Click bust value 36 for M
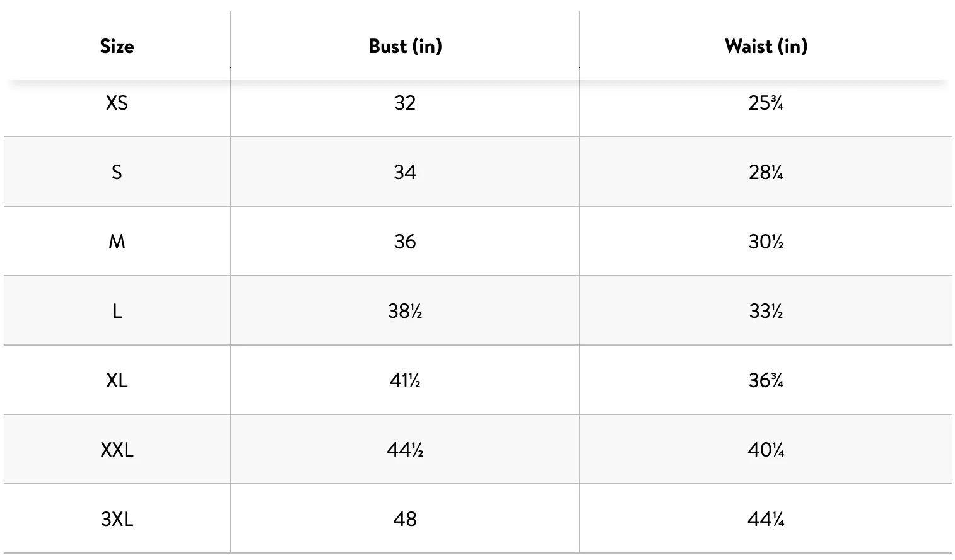The width and height of the screenshot is (955, 560). click(405, 242)
